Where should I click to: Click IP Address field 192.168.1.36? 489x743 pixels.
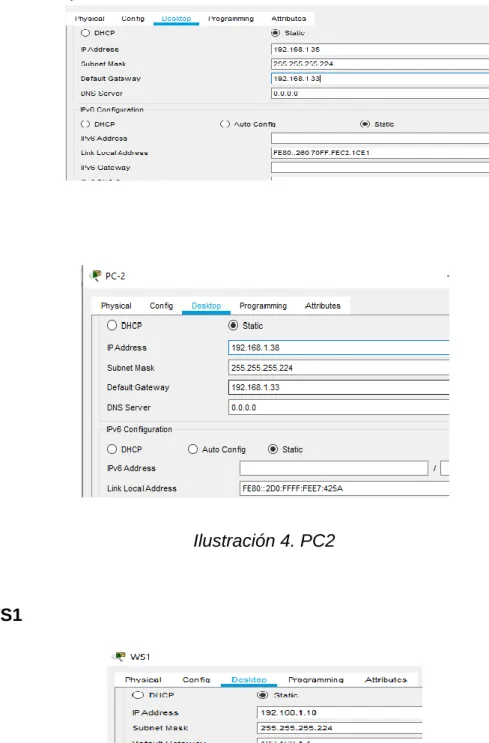pos(380,49)
